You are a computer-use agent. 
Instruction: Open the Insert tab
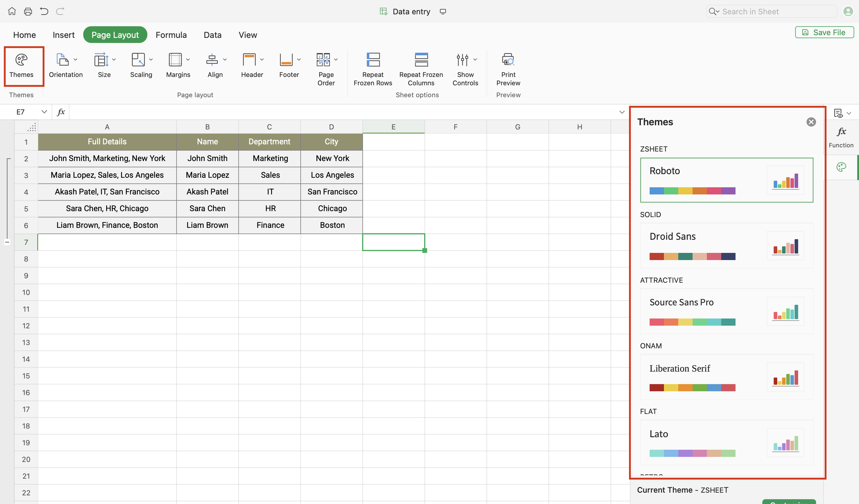[64, 35]
